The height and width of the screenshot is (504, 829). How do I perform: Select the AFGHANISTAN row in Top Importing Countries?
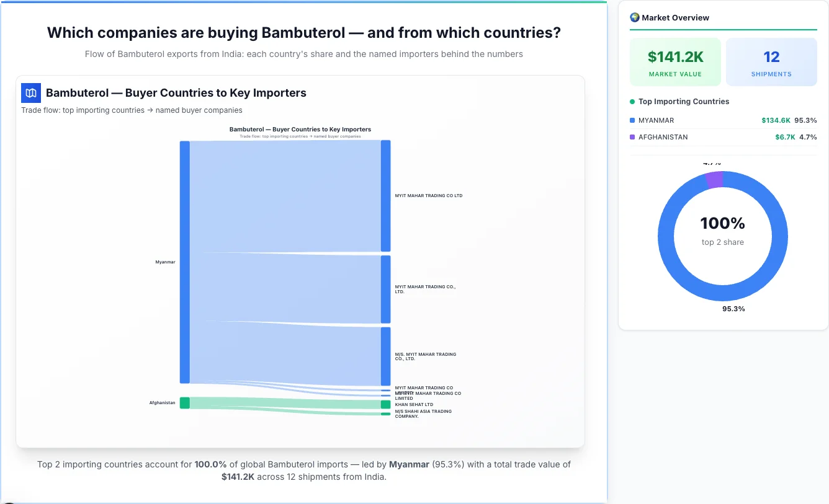point(723,137)
